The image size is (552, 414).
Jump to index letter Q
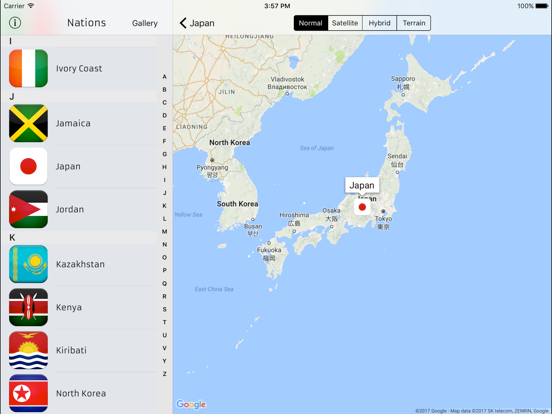coord(164,283)
